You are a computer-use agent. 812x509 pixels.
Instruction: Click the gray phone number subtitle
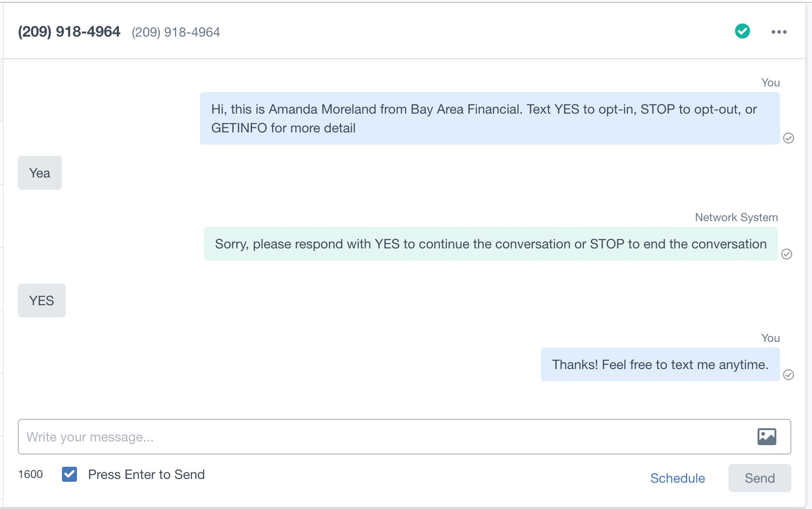point(176,32)
